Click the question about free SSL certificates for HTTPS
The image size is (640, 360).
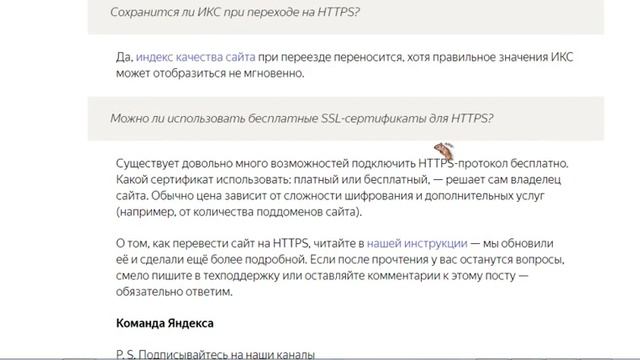(x=302, y=118)
